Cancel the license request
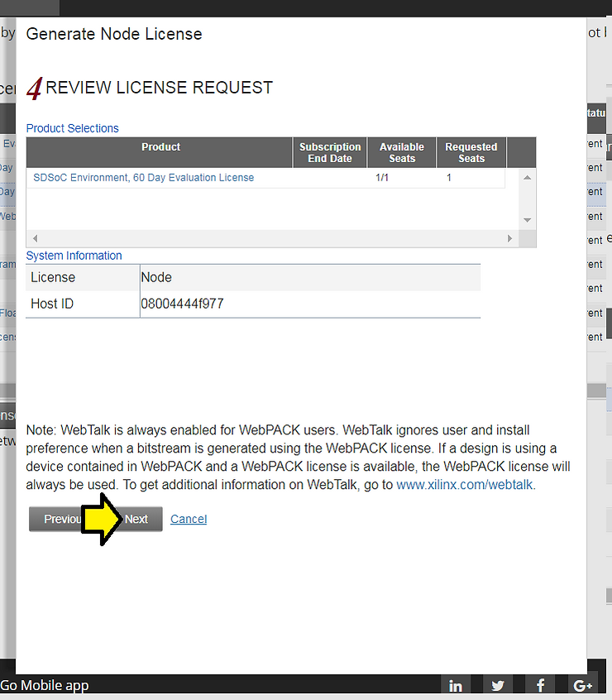This screenshot has width=612, height=700. pyautogui.click(x=189, y=519)
